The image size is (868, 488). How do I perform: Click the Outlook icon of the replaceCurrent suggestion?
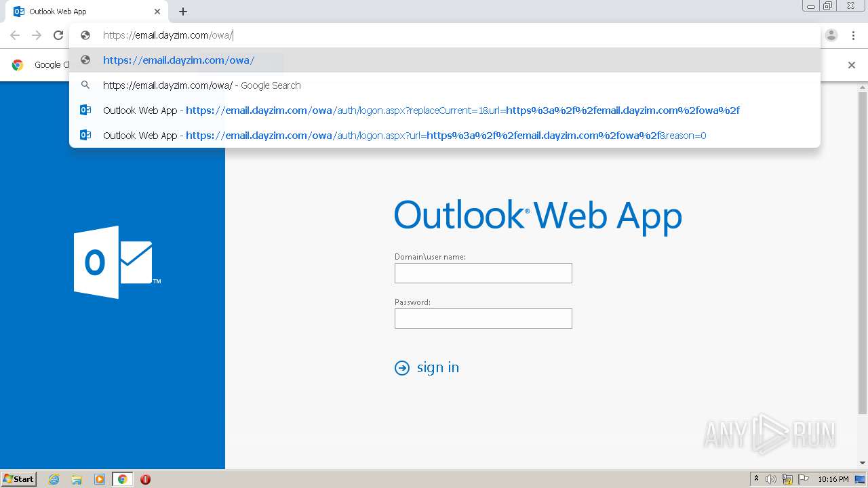85,110
